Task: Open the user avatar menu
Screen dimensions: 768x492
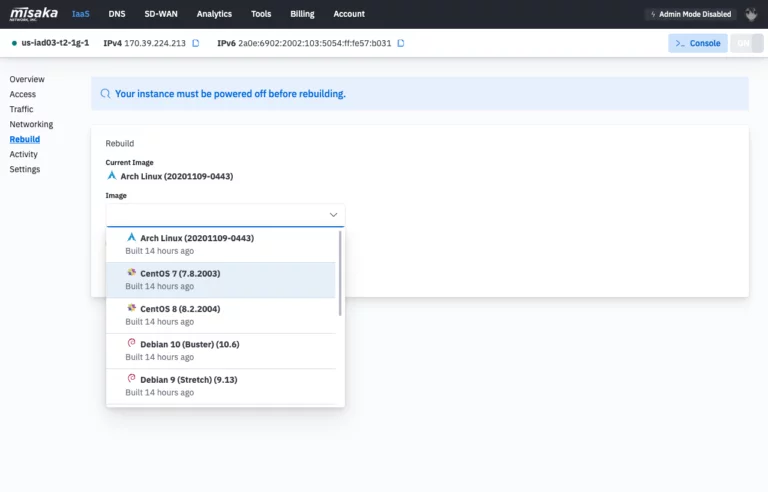Action: tap(751, 14)
